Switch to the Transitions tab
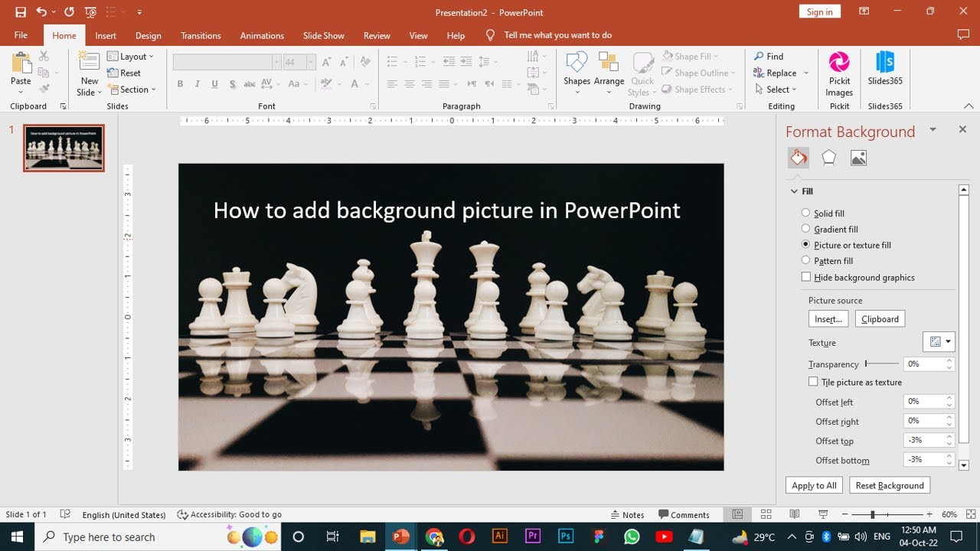The width and height of the screenshot is (980, 551). click(x=201, y=35)
